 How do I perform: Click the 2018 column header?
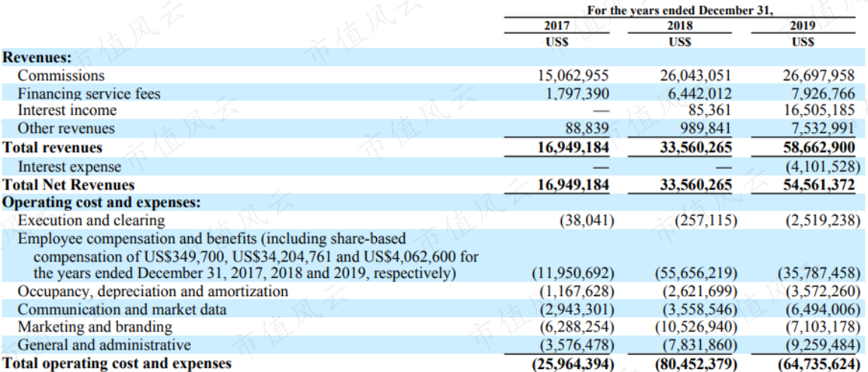680,26
